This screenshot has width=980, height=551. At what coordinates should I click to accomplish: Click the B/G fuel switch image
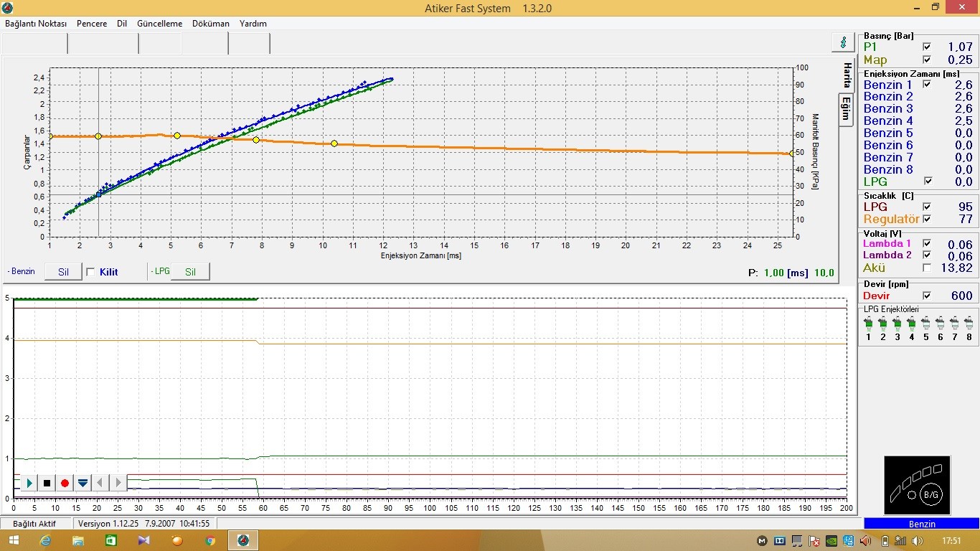coord(917,485)
